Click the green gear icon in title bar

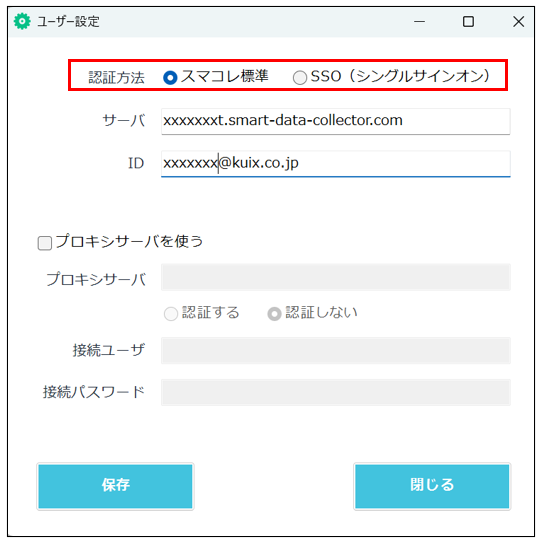22,21
